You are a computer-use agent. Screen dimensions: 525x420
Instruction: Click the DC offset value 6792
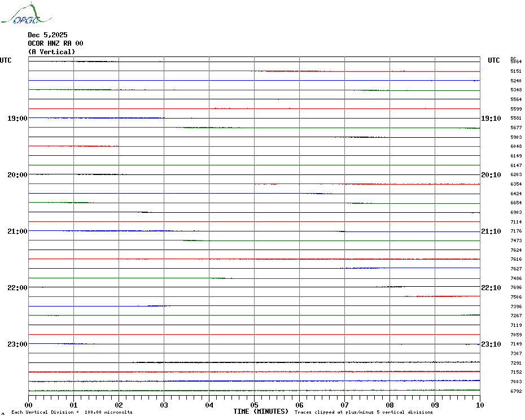click(x=516, y=391)
